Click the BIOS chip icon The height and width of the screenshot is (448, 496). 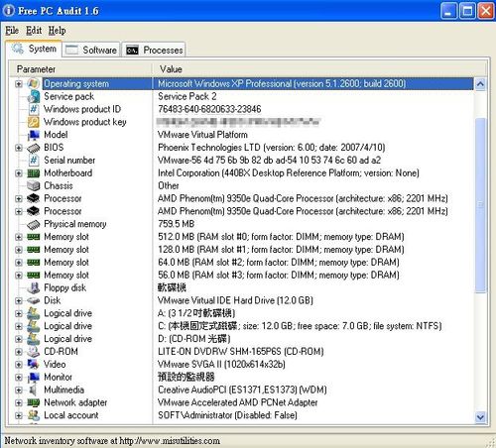pos(33,148)
